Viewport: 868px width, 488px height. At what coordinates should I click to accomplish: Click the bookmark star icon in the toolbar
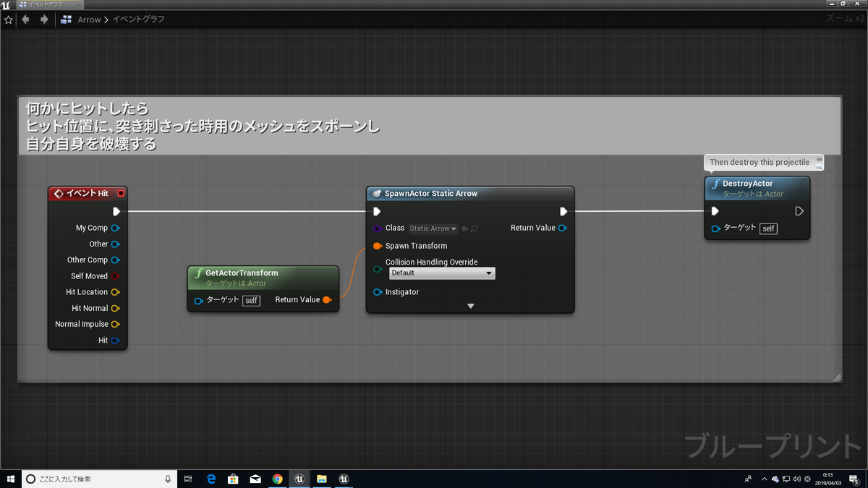click(8, 20)
